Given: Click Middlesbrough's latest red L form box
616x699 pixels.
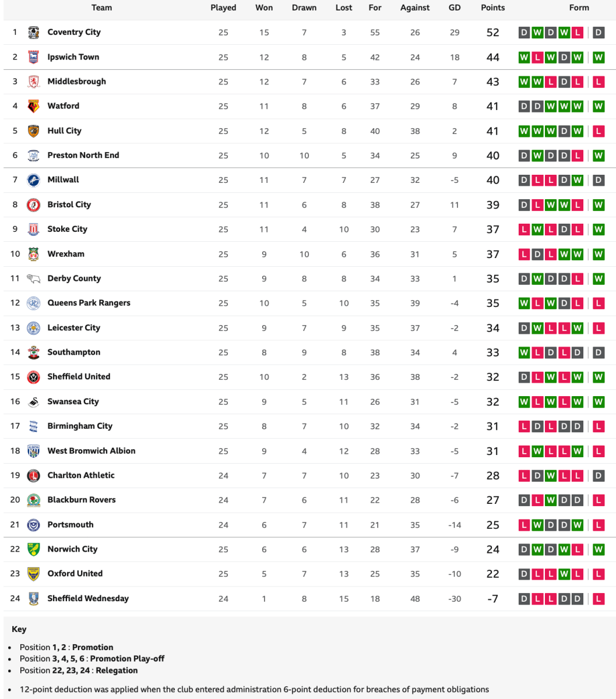Looking at the screenshot, I should pyautogui.click(x=598, y=82).
